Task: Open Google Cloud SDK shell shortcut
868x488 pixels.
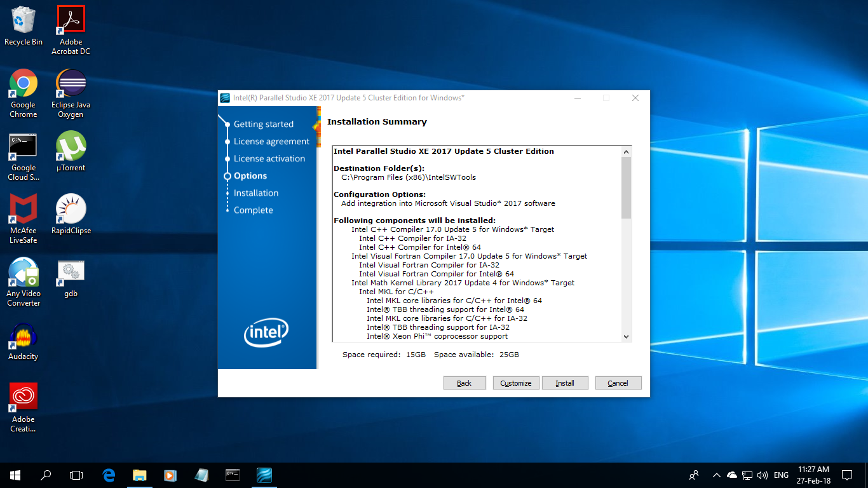Action: point(24,156)
